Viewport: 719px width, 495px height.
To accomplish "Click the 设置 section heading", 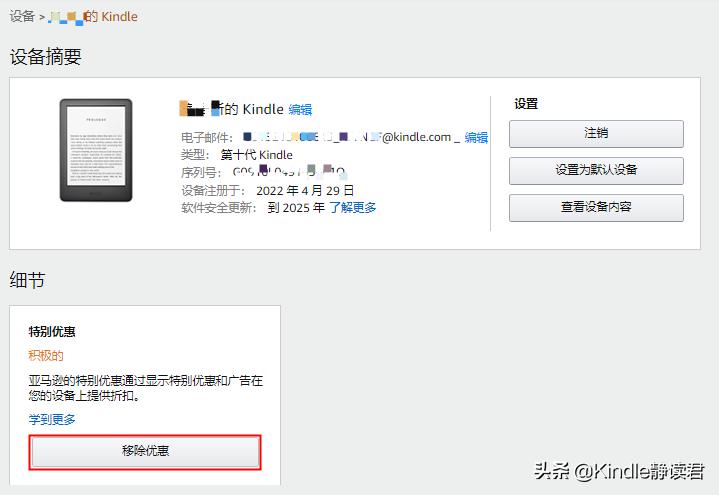I will point(525,104).
